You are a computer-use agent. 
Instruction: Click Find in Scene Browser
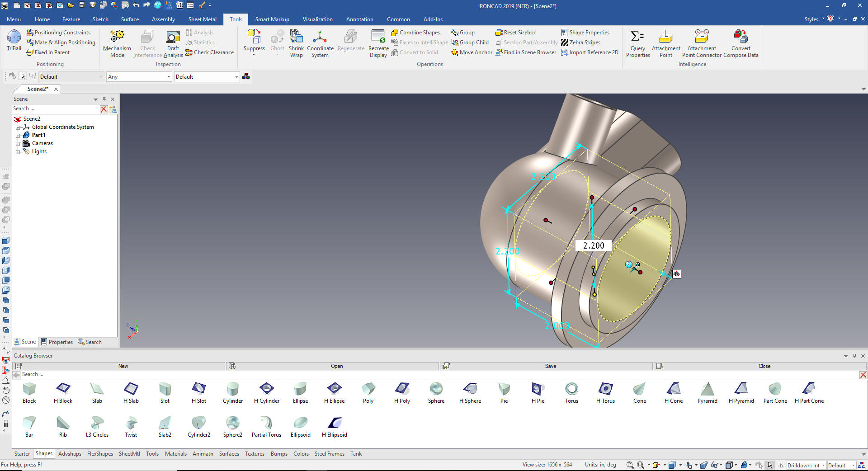tap(526, 52)
